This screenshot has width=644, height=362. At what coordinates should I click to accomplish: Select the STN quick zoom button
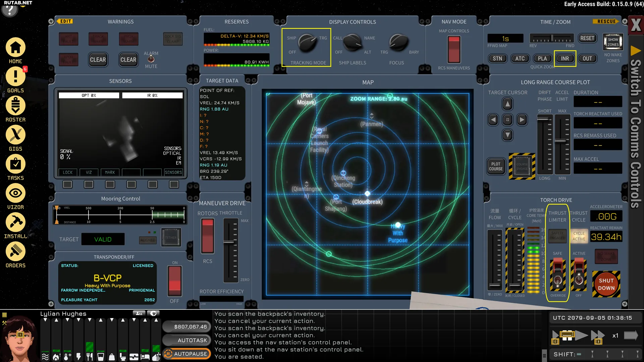[x=497, y=58]
